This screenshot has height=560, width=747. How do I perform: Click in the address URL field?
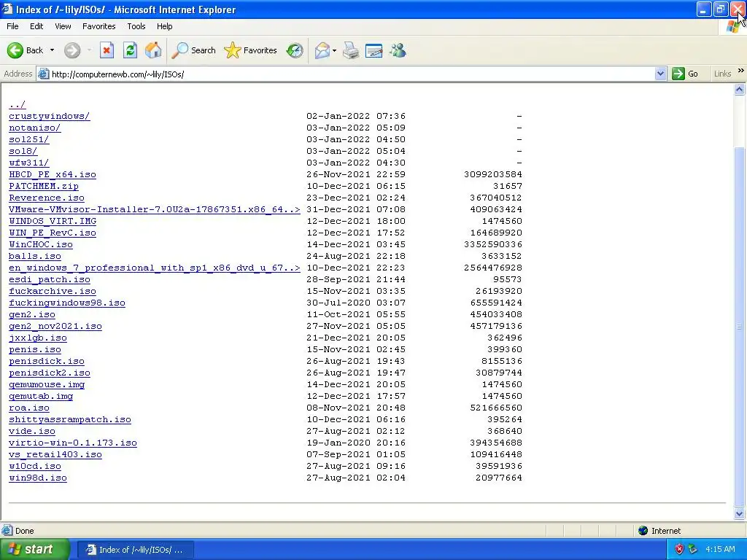coord(352,74)
